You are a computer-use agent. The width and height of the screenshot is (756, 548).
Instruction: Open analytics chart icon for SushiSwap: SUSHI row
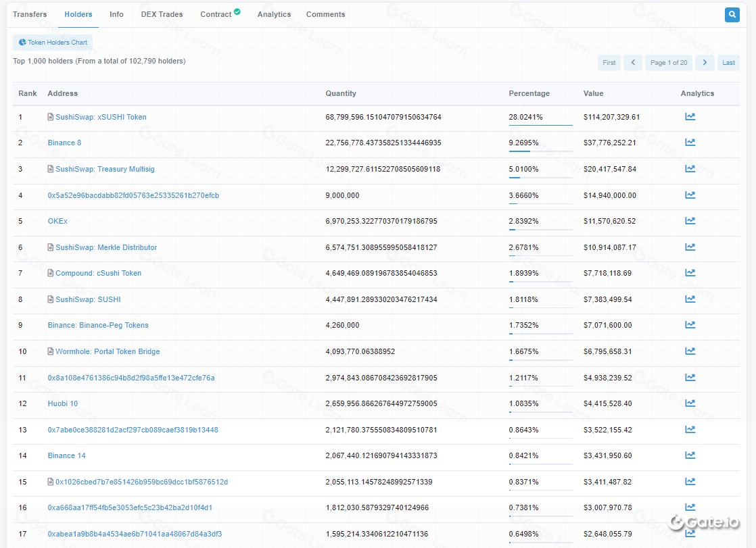point(690,299)
